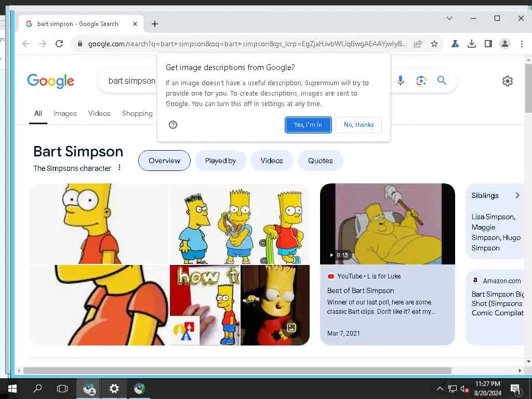
Task: Select the All results tab
Action: [x=38, y=114]
